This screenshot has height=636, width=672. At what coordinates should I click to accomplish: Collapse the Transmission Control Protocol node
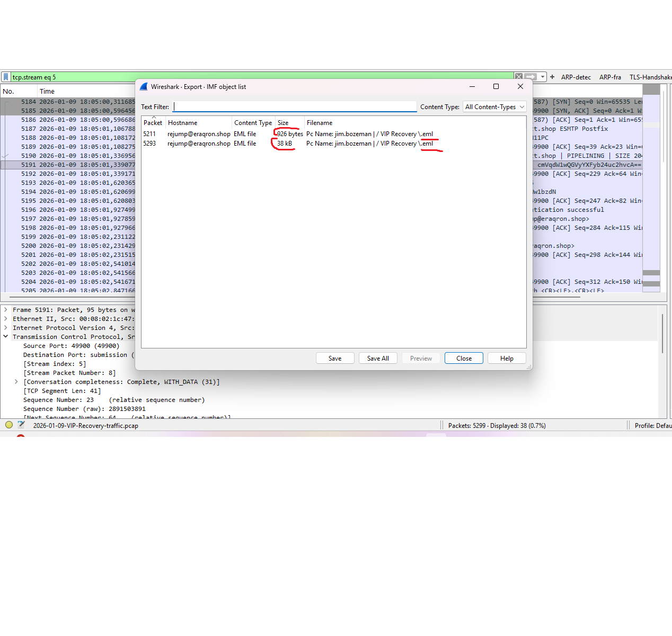6,337
